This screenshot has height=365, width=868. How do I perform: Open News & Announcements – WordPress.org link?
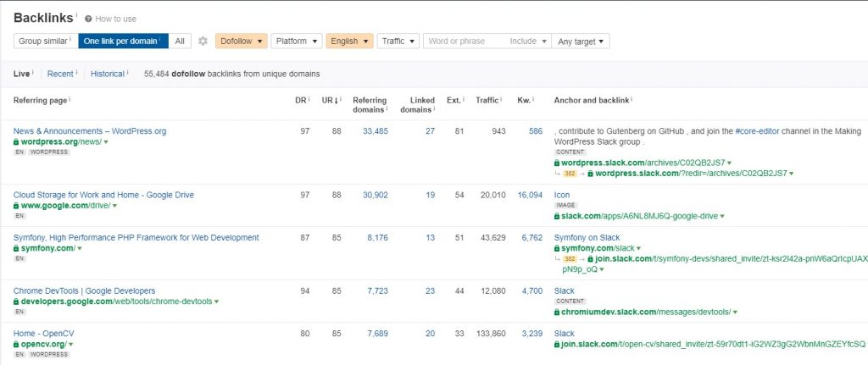click(90, 131)
